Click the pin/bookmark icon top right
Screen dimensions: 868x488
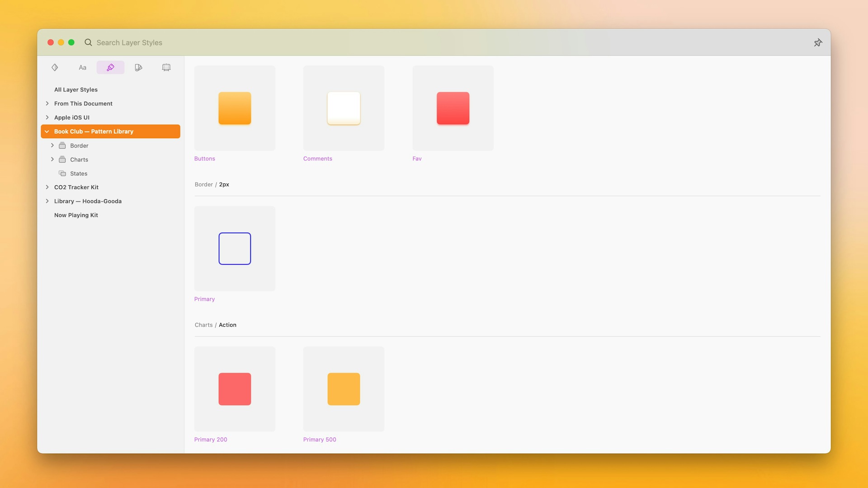pos(818,42)
